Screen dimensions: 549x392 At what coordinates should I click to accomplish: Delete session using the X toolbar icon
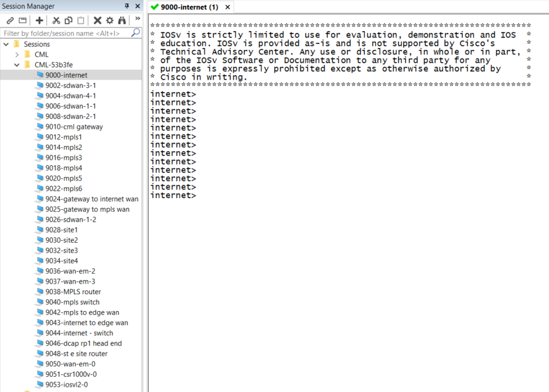click(x=97, y=21)
